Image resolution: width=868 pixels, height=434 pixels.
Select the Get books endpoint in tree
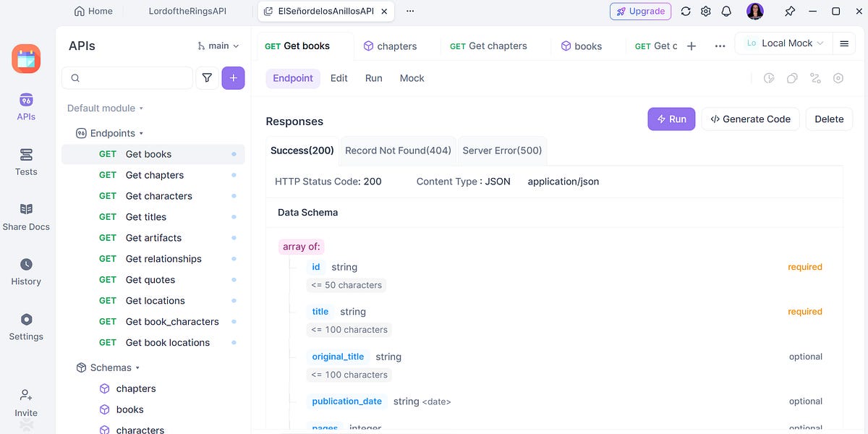(153, 154)
